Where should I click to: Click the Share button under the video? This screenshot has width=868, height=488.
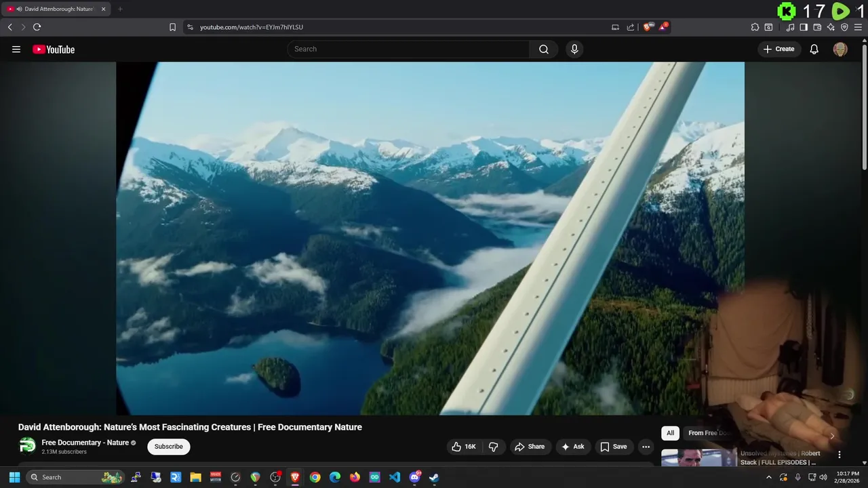530,447
